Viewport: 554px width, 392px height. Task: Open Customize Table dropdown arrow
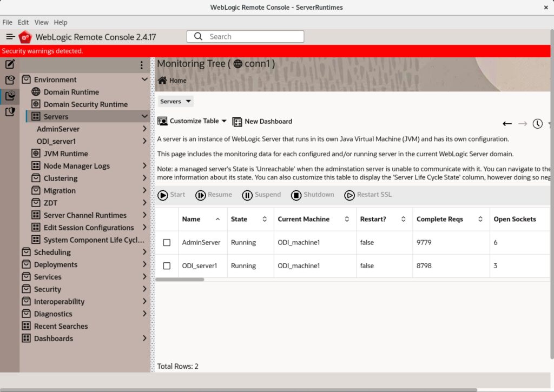click(x=224, y=121)
